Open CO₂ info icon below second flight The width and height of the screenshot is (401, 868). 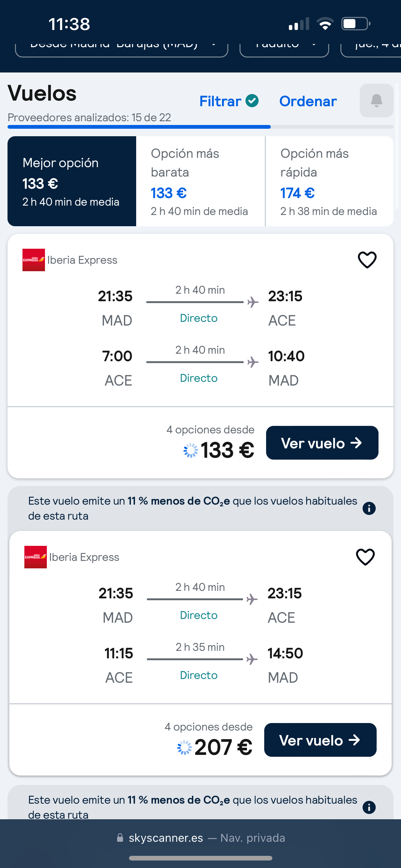(x=369, y=807)
